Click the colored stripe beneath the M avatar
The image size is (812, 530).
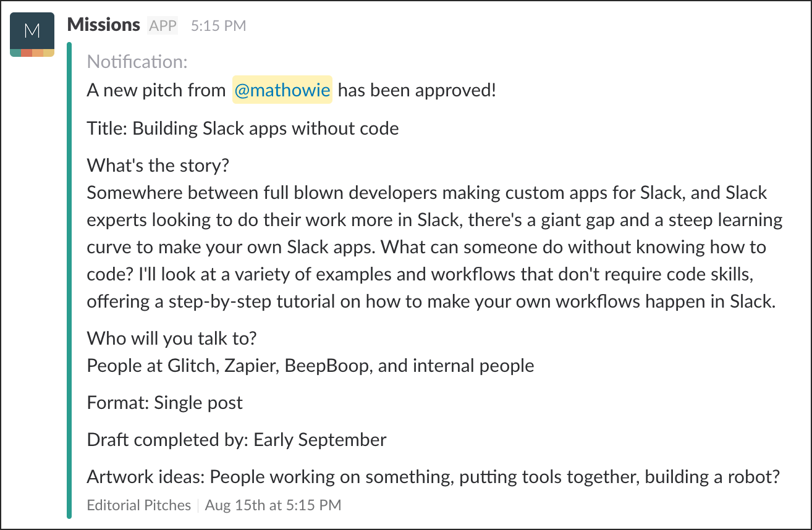32,53
